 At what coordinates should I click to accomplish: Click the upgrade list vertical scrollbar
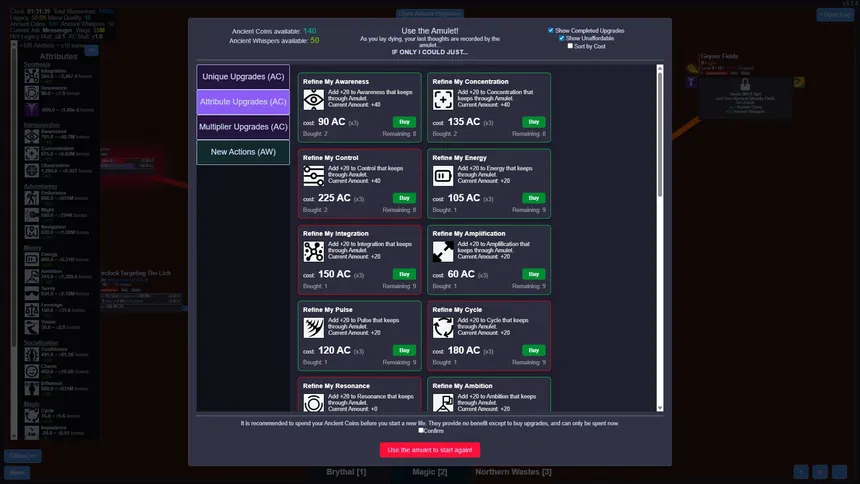[x=659, y=130]
